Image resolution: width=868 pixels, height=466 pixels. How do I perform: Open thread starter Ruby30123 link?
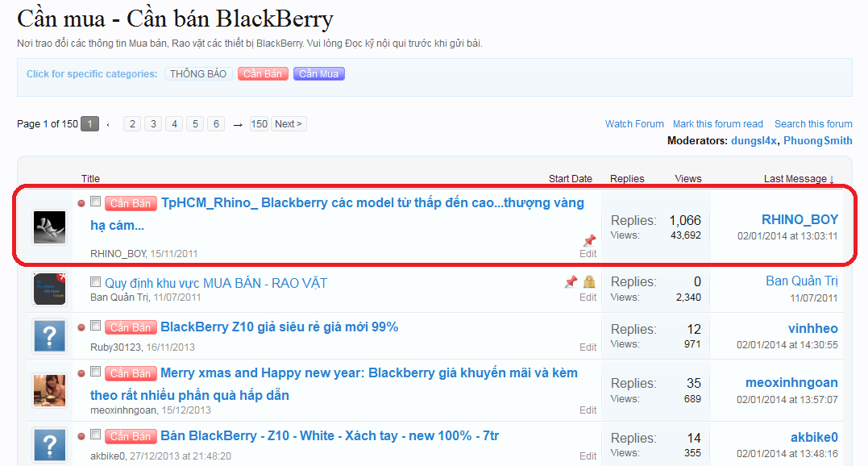[x=116, y=347]
